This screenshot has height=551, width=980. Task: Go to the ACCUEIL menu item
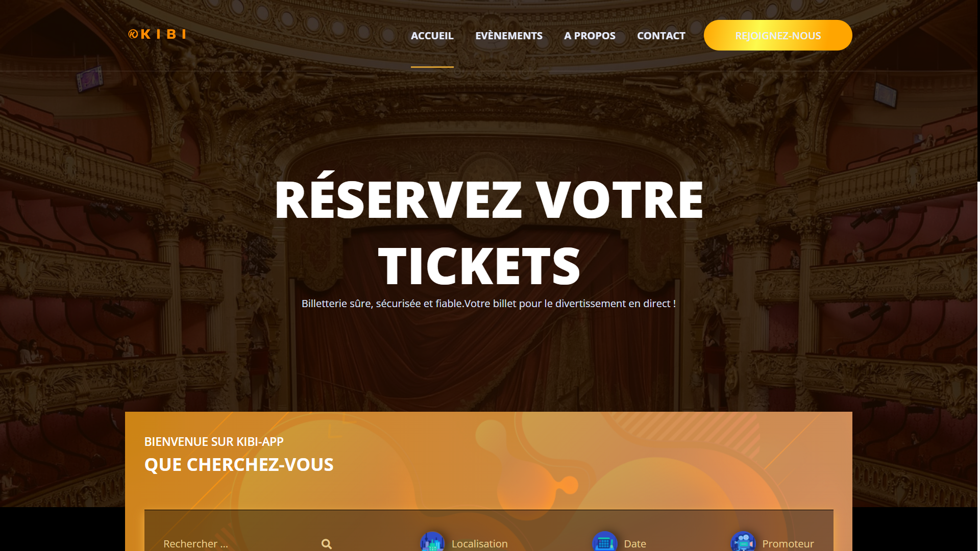tap(432, 36)
